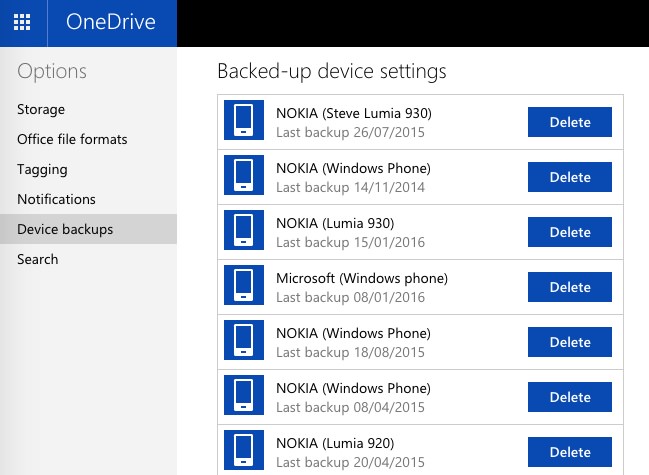Click the "Backed-up device settings" heading
Image resolution: width=649 pixels, height=475 pixels.
[332, 71]
